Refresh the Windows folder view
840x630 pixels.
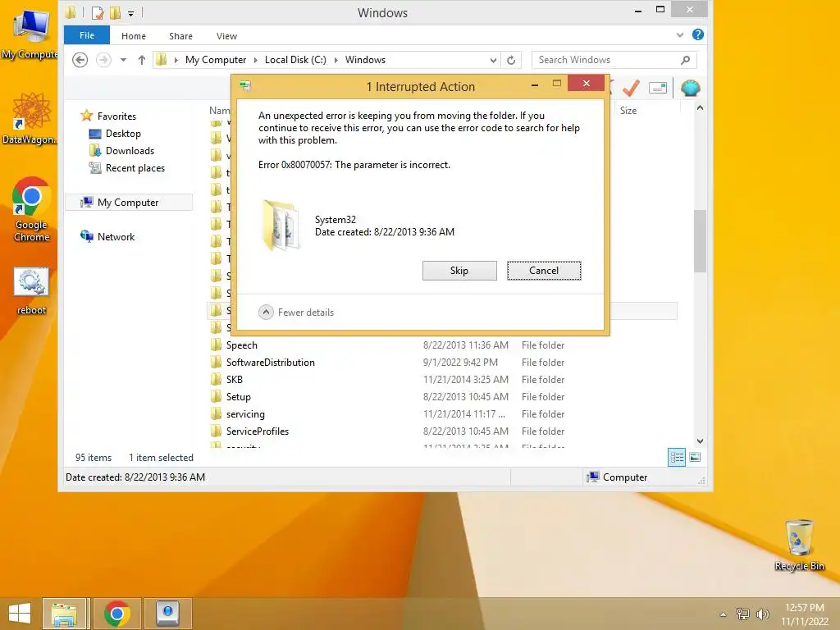[x=511, y=60]
